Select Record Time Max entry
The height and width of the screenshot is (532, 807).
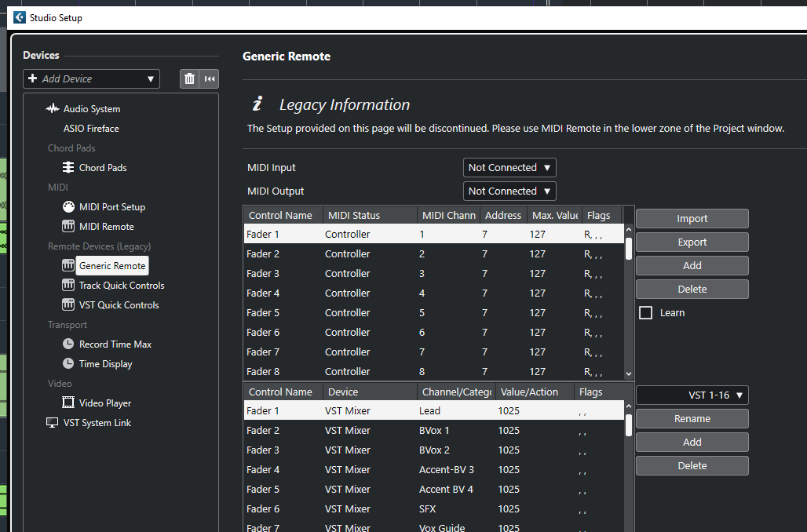[115, 344]
